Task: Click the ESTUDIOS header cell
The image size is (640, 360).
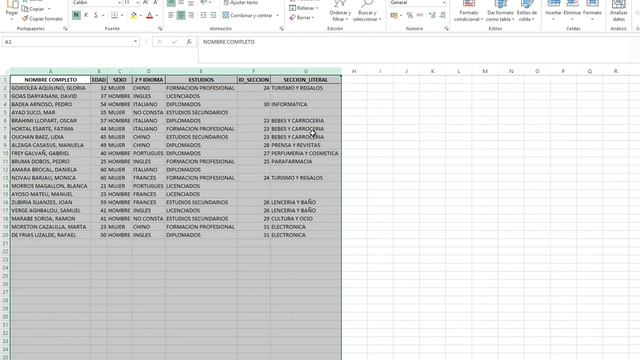Action: (x=201, y=80)
